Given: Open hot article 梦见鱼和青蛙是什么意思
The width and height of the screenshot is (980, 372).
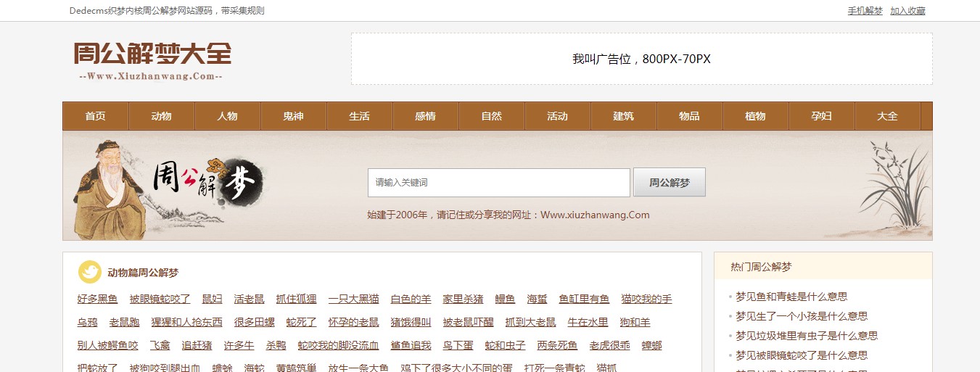Looking at the screenshot, I should 791,297.
